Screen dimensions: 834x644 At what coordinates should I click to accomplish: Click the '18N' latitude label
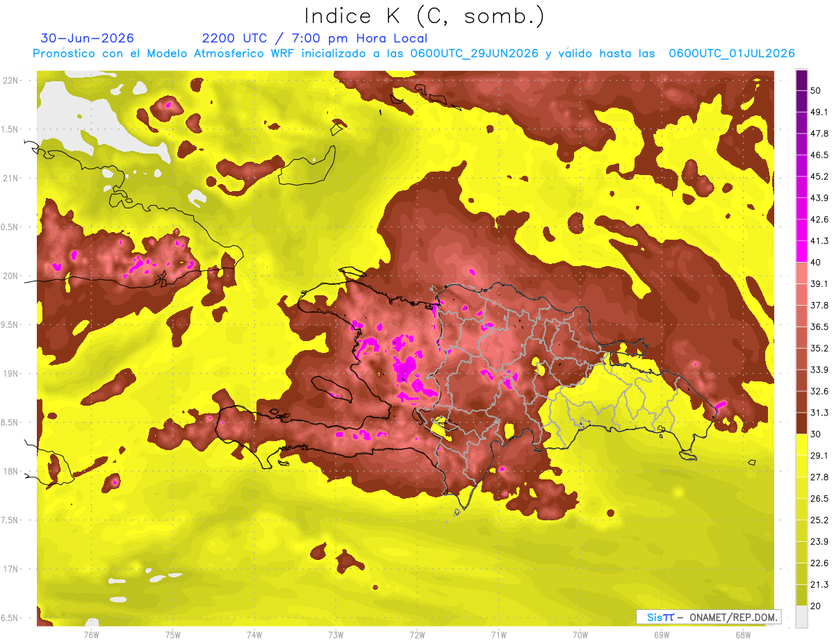pos(10,471)
